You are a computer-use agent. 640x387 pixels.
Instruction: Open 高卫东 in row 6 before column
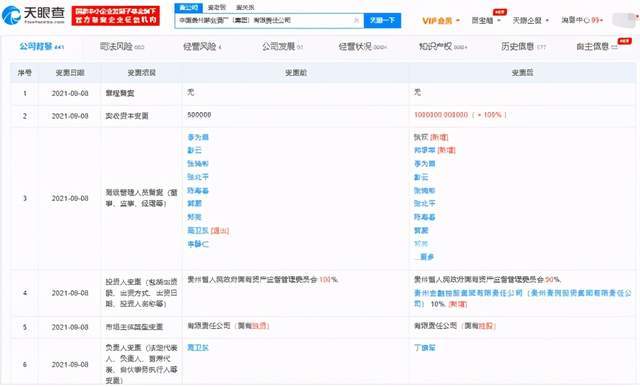tap(198, 348)
